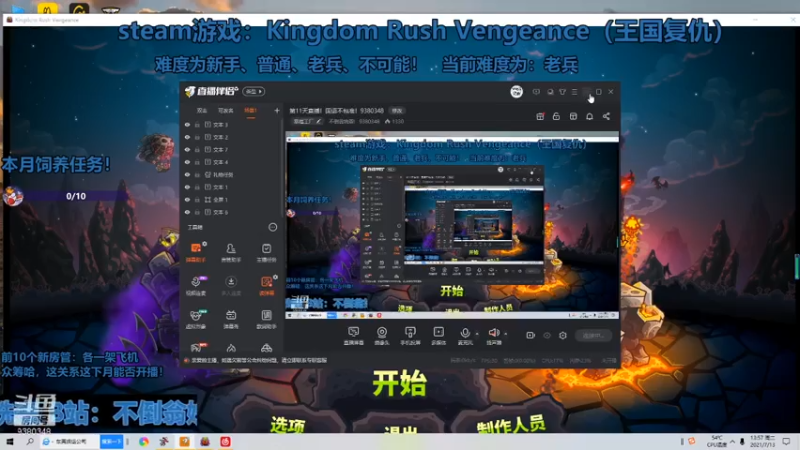Toggle preview with the eye icon
Screen dimensions: 800x450
pyautogui.click(x=547, y=335)
